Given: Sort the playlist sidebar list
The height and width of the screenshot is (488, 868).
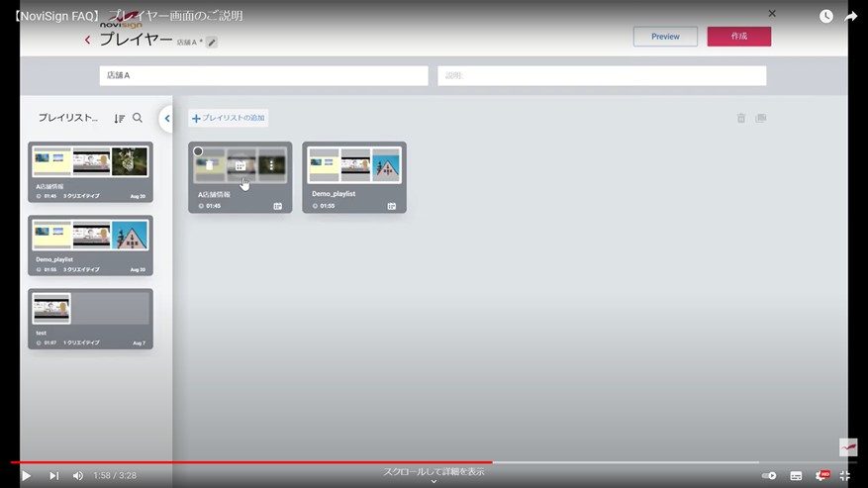Looking at the screenshot, I should tap(119, 118).
